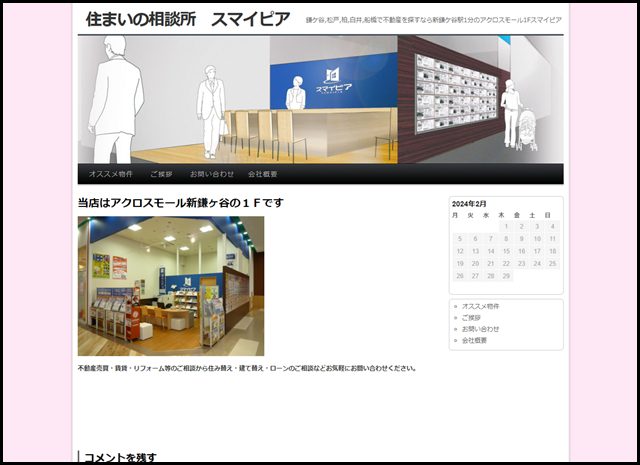Click the site title 住まいの相談所 スマイピア
The image size is (640, 465).
(188, 19)
